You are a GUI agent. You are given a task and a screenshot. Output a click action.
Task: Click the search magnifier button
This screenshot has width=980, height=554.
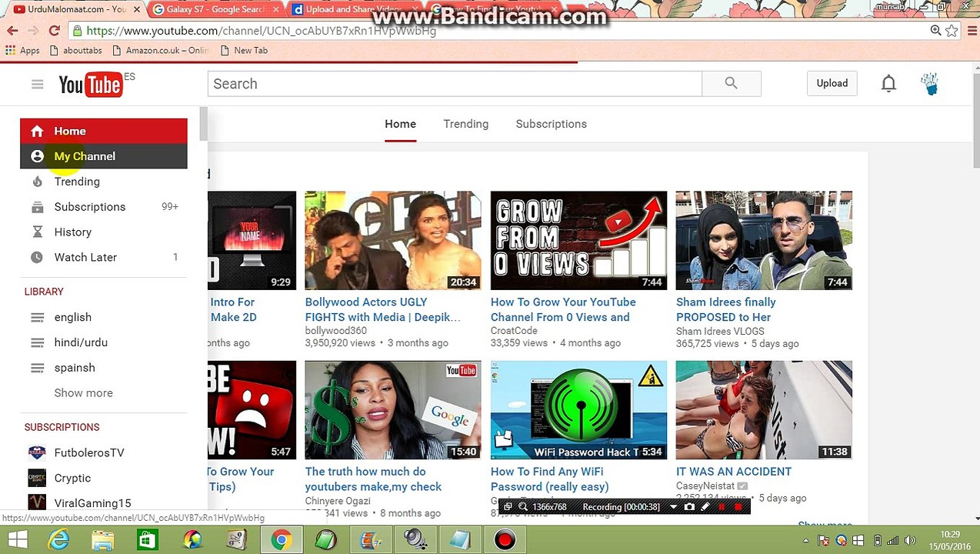point(731,83)
